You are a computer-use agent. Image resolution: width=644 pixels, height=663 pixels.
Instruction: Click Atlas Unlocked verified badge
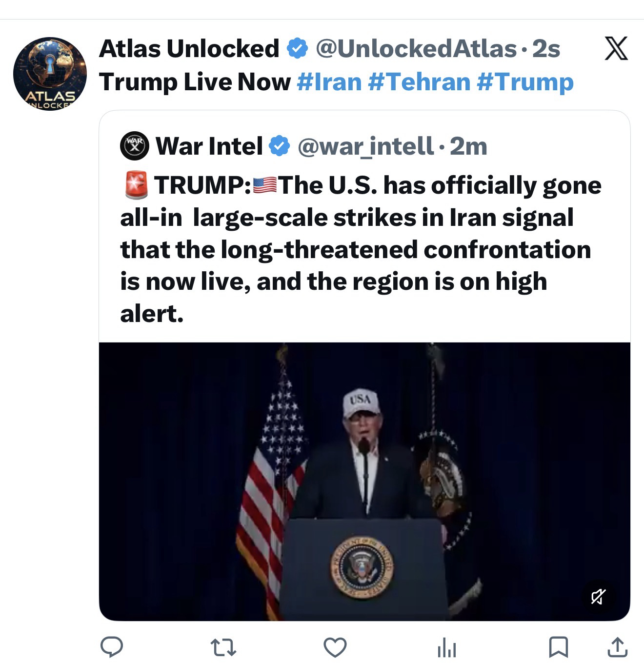(x=297, y=49)
